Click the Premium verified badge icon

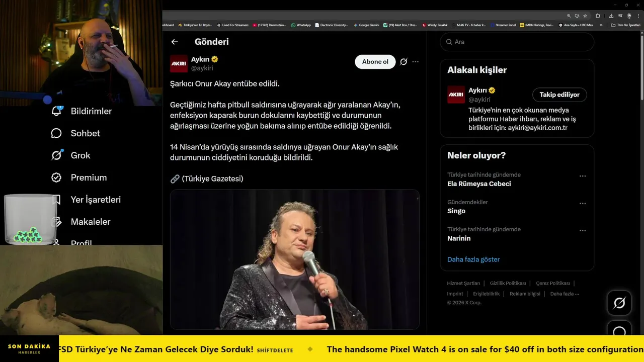(x=56, y=177)
